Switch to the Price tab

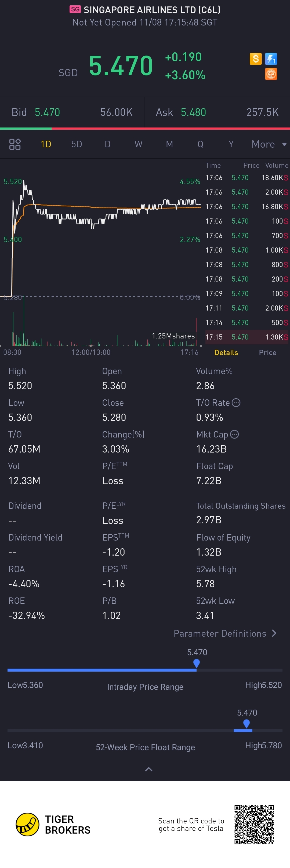tap(267, 352)
